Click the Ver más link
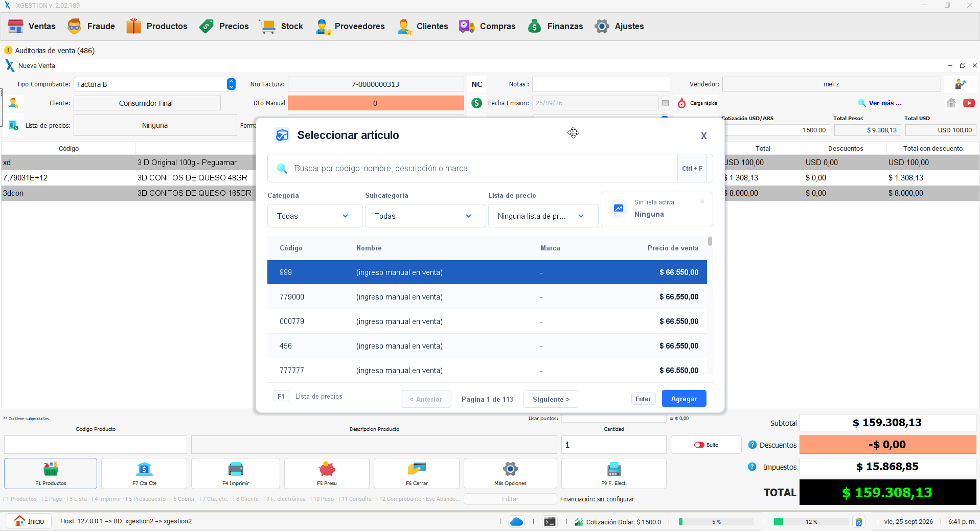980x531 pixels. pyautogui.click(x=885, y=103)
